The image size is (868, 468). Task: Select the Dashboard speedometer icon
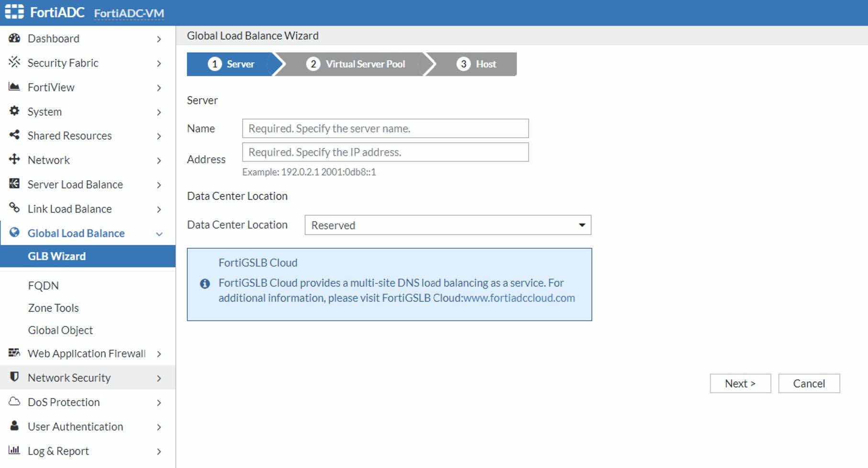[x=14, y=38]
